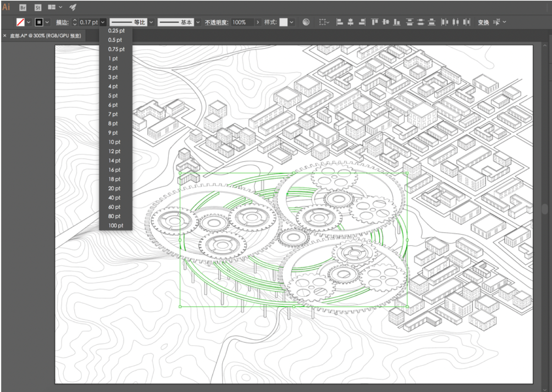Click the vertical align bottom icon

(x=397, y=22)
